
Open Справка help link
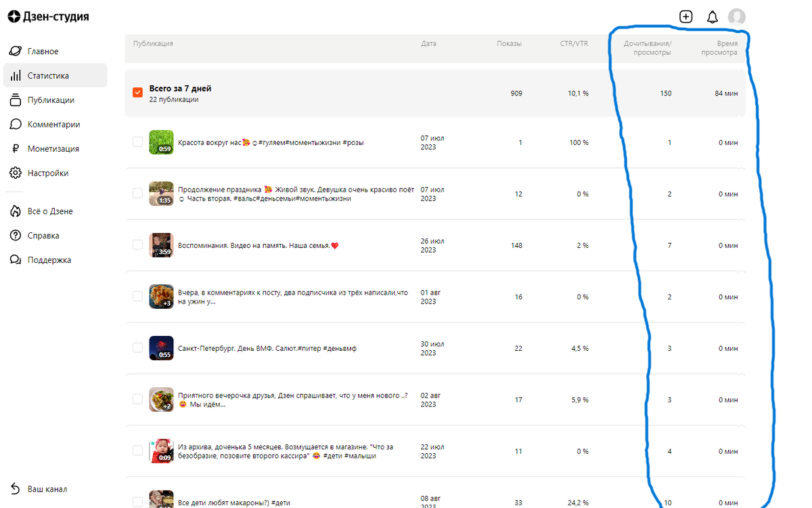coord(43,236)
